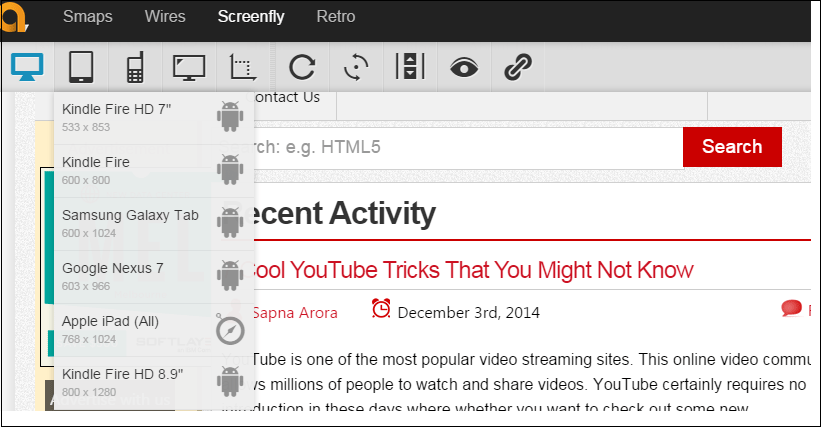Open the tablet device list icon

pyautogui.click(x=81, y=67)
